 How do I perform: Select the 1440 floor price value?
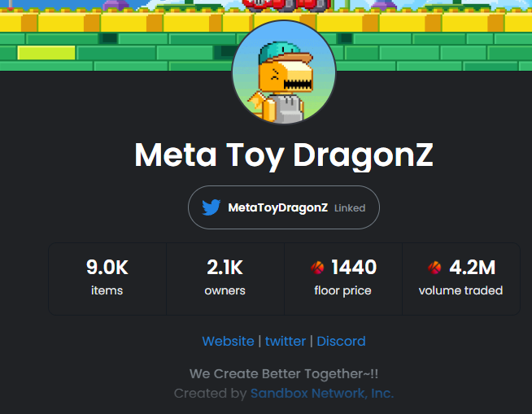tap(354, 267)
